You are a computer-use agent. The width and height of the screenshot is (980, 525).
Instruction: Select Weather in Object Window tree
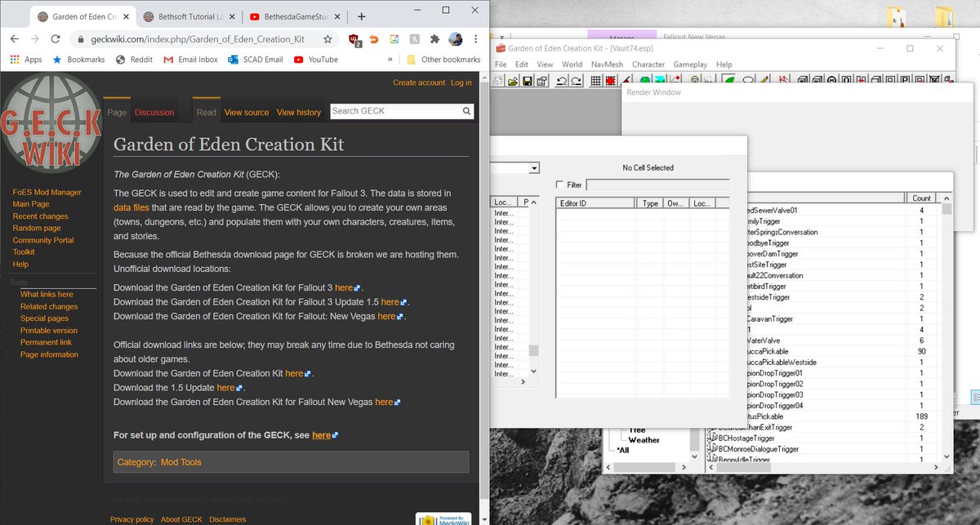pyautogui.click(x=644, y=440)
